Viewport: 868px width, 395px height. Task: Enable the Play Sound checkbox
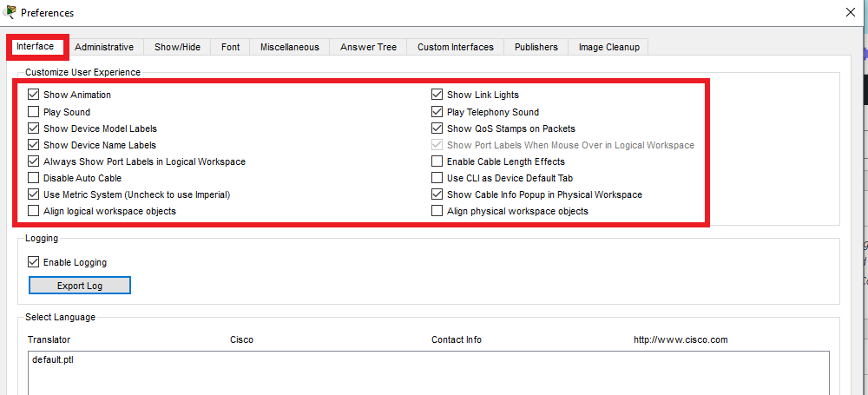click(34, 112)
